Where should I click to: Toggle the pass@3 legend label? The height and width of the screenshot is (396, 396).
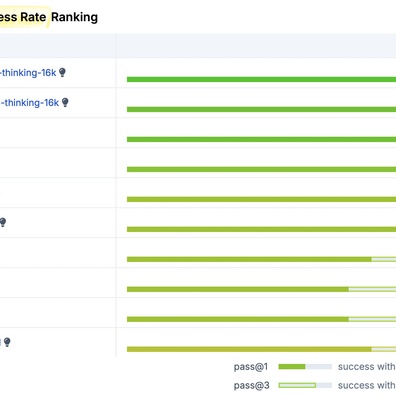point(251,385)
